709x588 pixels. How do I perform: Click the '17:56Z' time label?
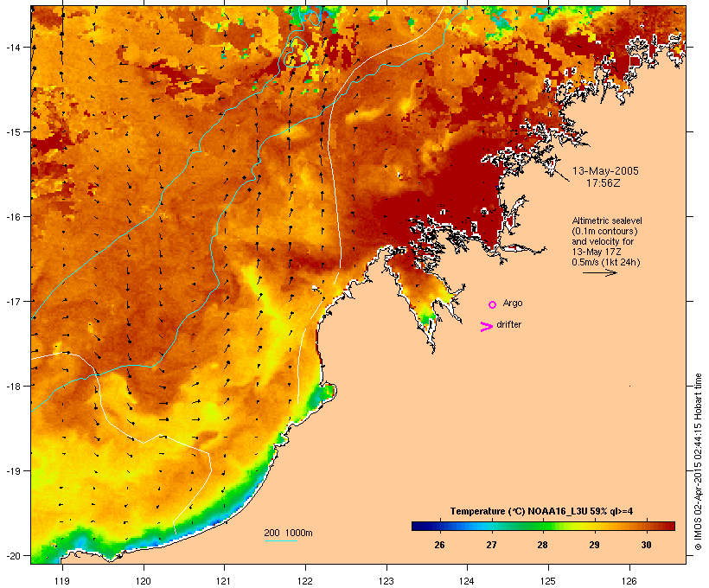coord(604,183)
